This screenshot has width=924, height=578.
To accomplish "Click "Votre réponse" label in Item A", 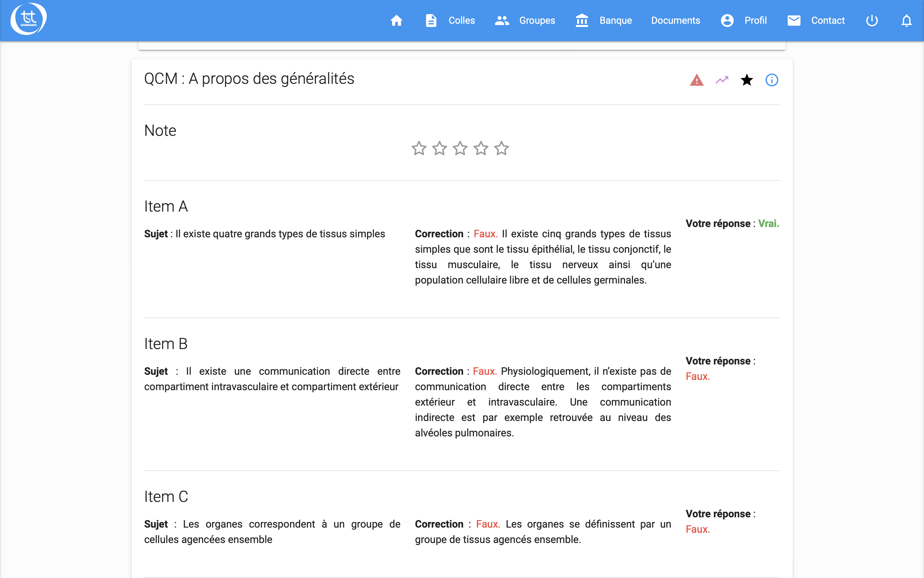I will point(718,223).
